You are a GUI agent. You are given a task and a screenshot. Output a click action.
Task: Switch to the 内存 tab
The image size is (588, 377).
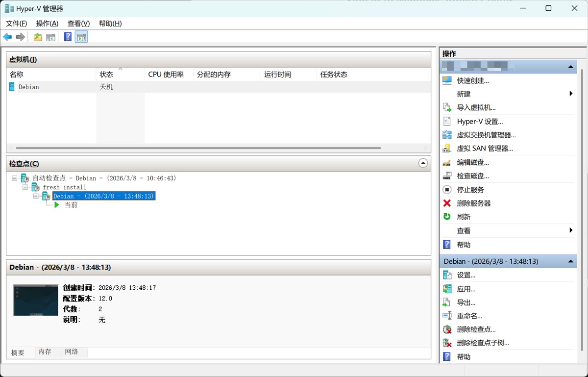tap(45, 352)
